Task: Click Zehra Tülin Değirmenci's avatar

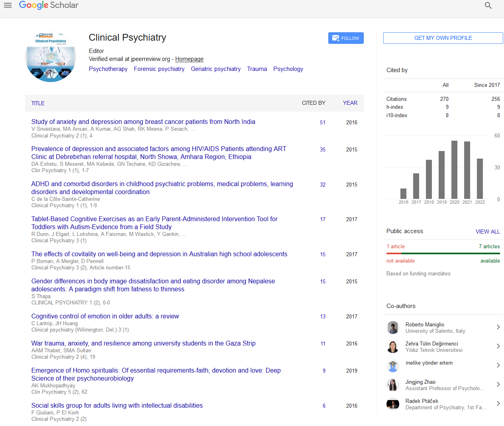Action: [x=393, y=347]
